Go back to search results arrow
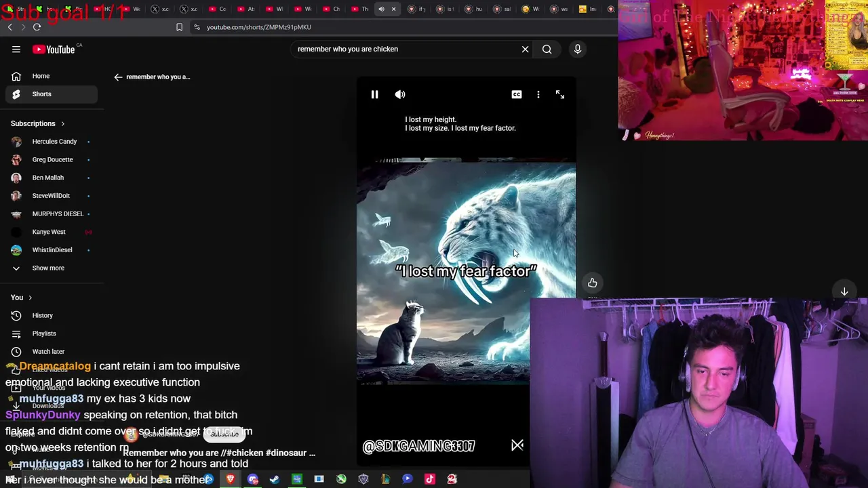The image size is (868, 488). coord(118,77)
